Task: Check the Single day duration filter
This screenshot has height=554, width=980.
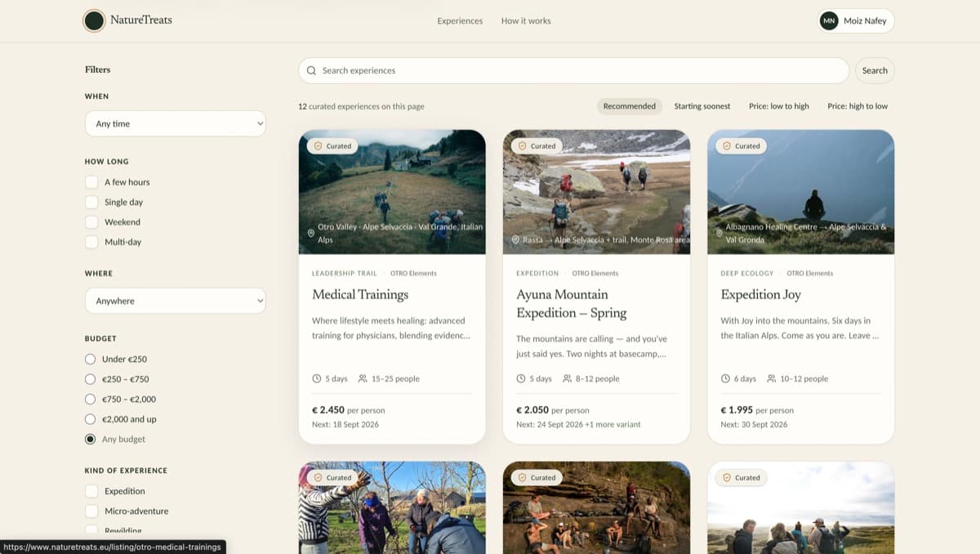Action: pos(91,202)
